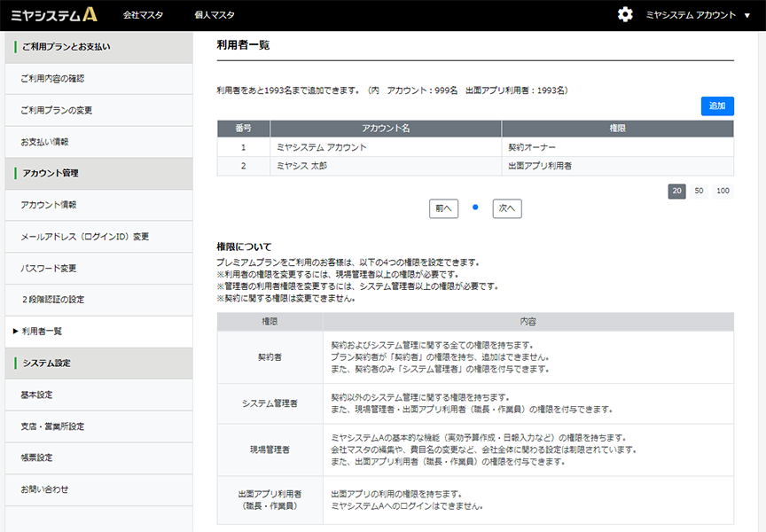Click the システム設定 section header
Image resolution: width=766 pixels, height=532 pixels.
coord(98,364)
